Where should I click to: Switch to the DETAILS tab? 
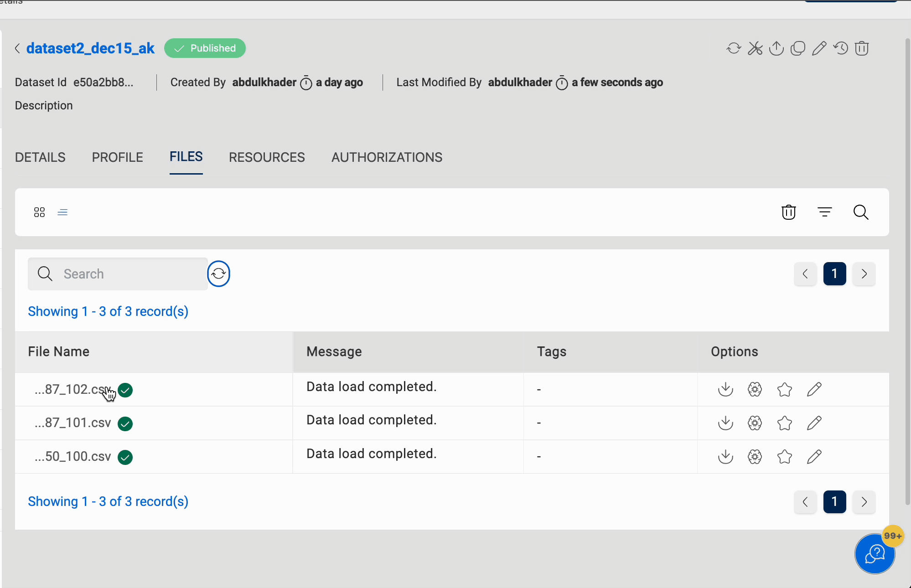(39, 157)
